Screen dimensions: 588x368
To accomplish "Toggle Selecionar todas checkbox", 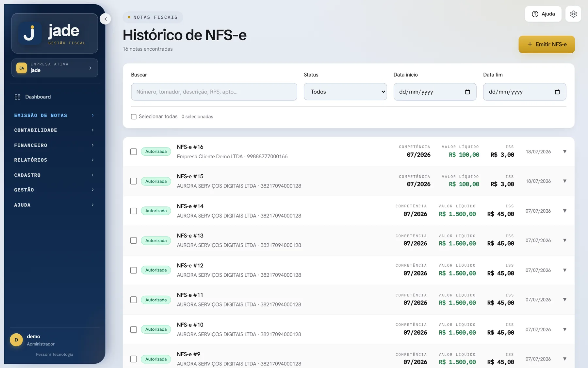I will (134, 117).
